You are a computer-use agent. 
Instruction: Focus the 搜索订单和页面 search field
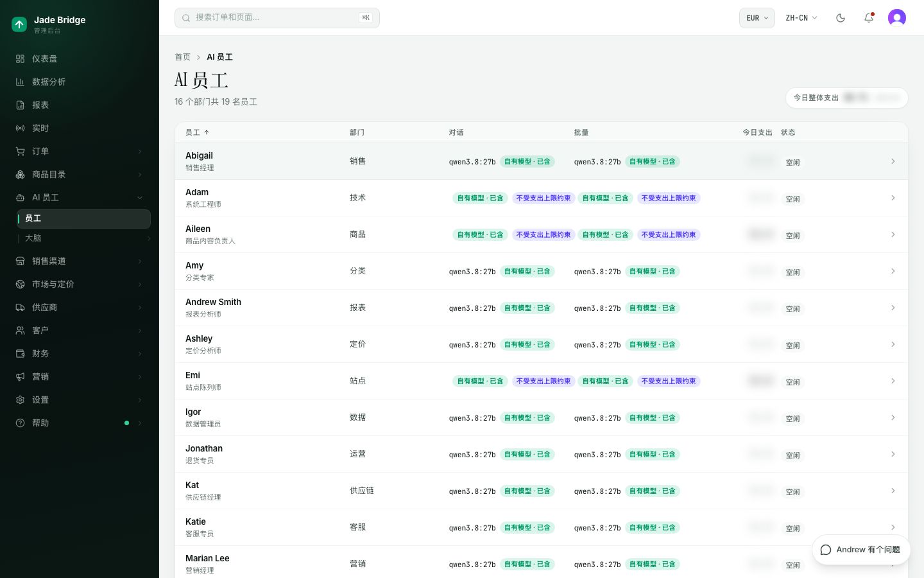tap(277, 18)
